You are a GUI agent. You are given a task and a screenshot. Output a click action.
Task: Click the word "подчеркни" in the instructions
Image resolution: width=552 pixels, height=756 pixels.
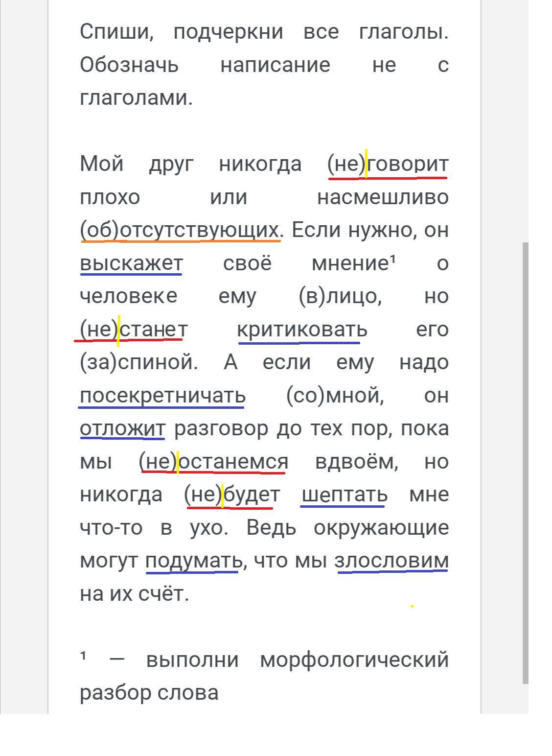[x=229, y=32]
